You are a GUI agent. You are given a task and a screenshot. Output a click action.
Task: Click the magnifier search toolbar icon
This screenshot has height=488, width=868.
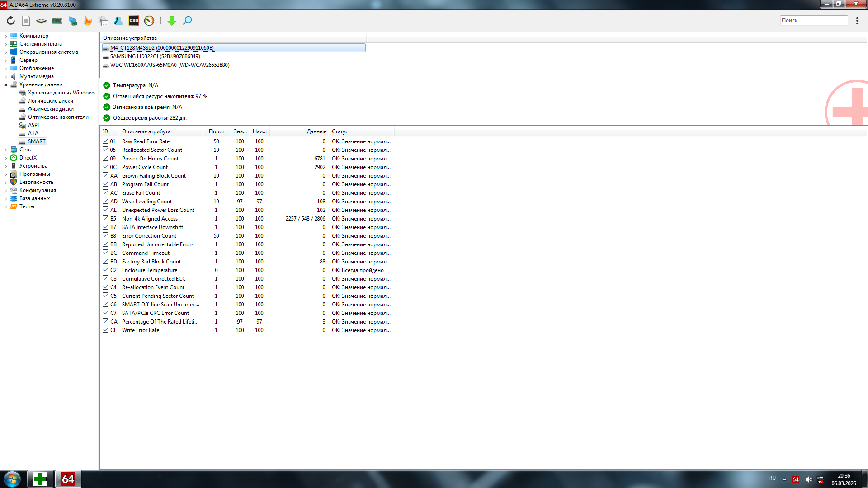click(187, 21)
